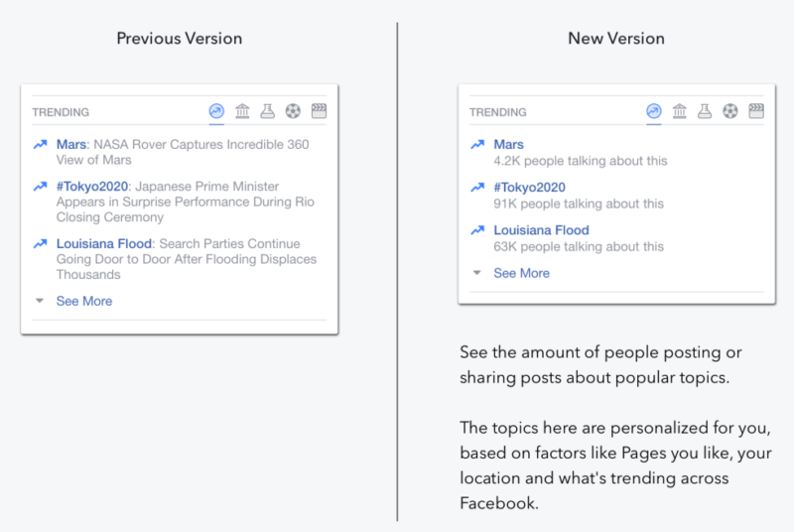The height and width of the screenshot is (532, 794).
Task: Click See More link in Previous Version
Action: pos(84,301)
